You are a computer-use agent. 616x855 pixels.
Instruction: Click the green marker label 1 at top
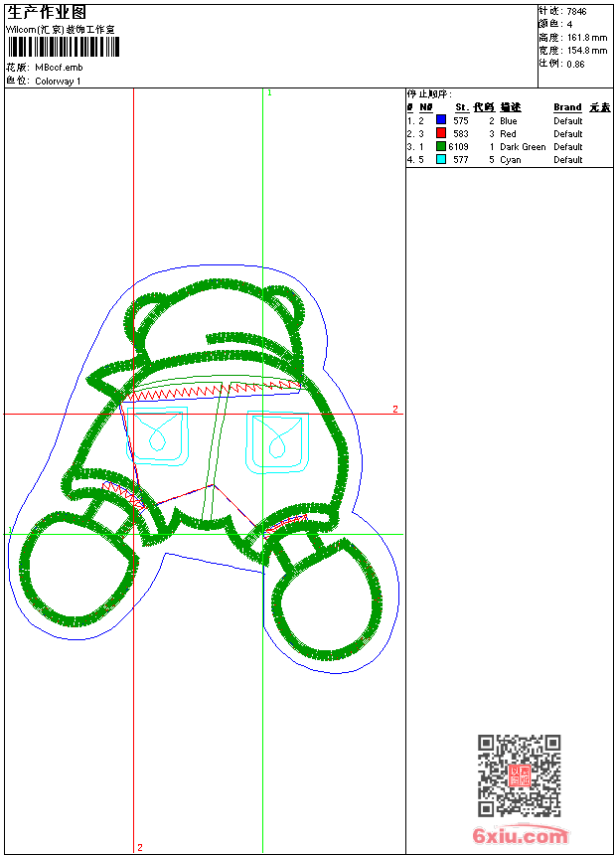tap(269, 92)
